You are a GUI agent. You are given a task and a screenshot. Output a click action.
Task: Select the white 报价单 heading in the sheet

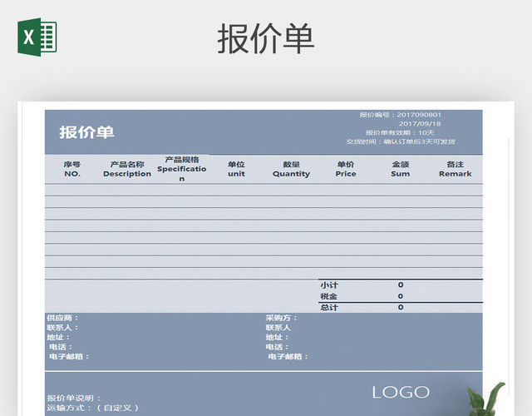(x=86, y=132)
